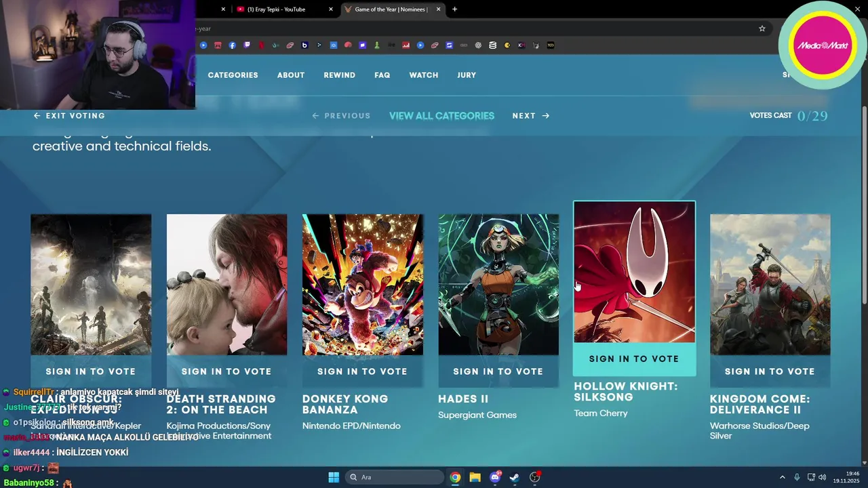Open network settings from the tray icon
The image size is (868, 488).
(811, 477)
